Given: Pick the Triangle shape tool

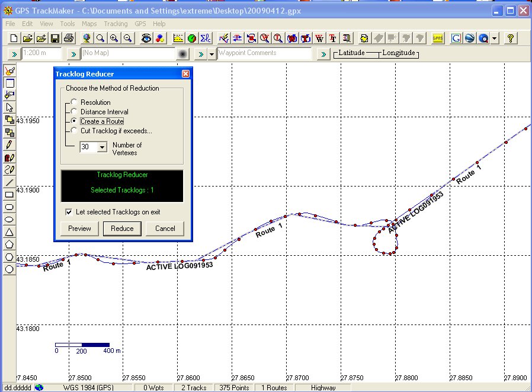Looking at the screenshot, I should [9, 232].
